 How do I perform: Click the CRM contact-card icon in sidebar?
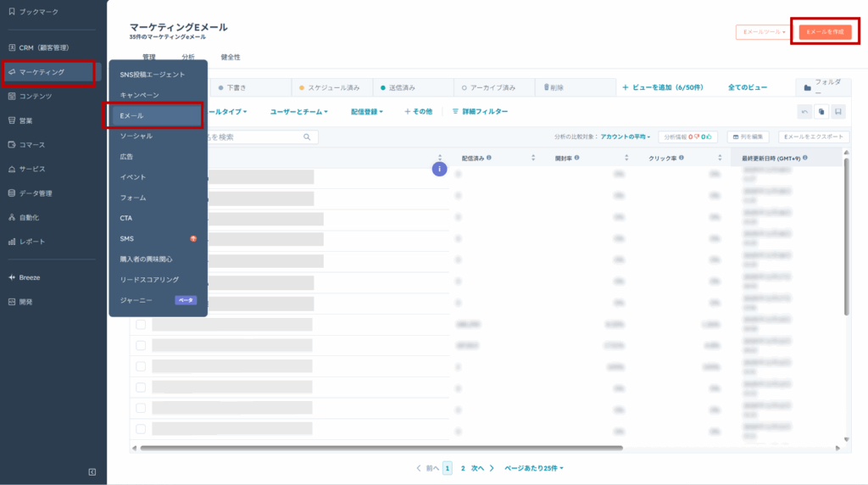(x=11, y=47)
